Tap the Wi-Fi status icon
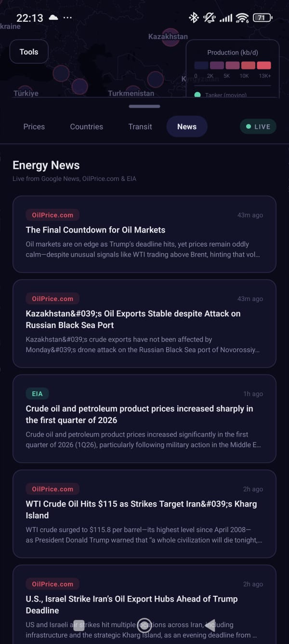 tap(242, 18)
